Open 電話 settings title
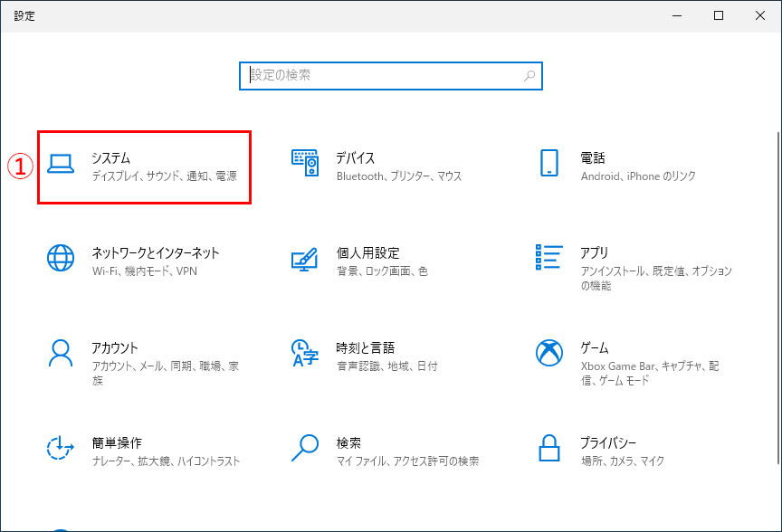This screenshot has width=782, height=532. [x=593, y=158]
